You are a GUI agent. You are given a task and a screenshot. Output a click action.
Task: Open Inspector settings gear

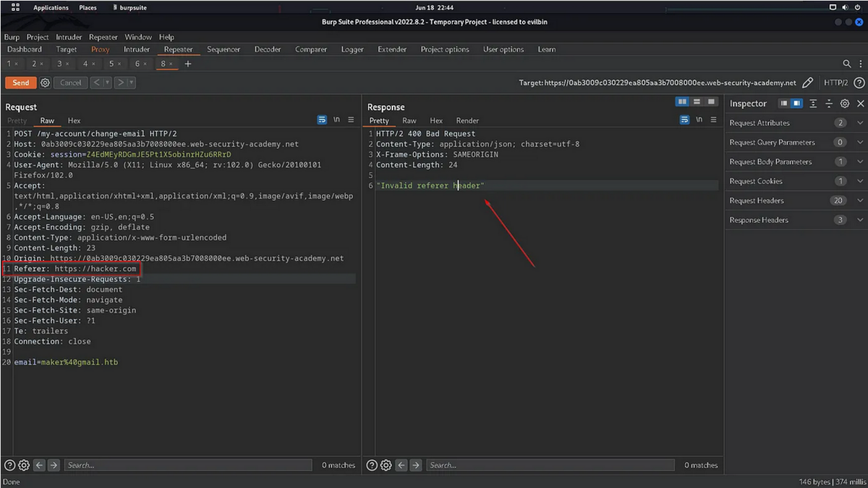point(844,104)
